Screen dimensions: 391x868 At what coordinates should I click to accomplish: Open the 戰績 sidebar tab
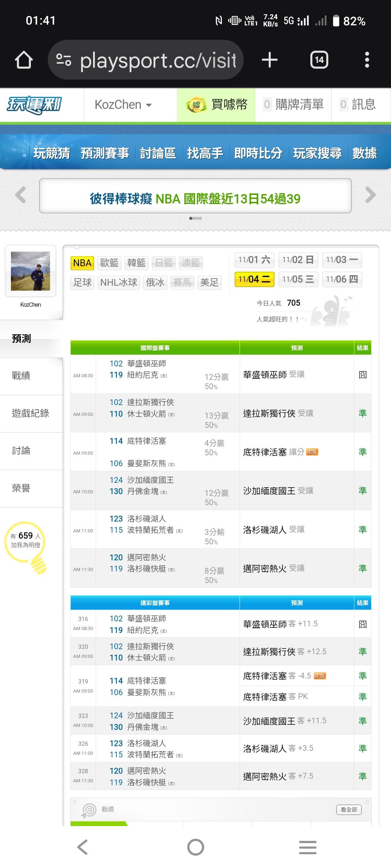point(31,376)
